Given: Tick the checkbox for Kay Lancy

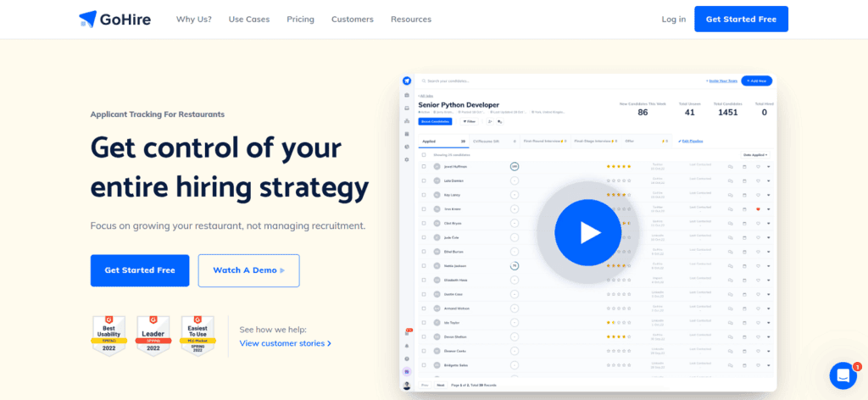Looking at the screenshot, I should (x=424, y=195).
